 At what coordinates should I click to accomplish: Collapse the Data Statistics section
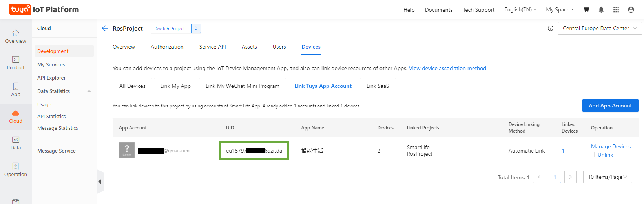(x=89, y=91)
